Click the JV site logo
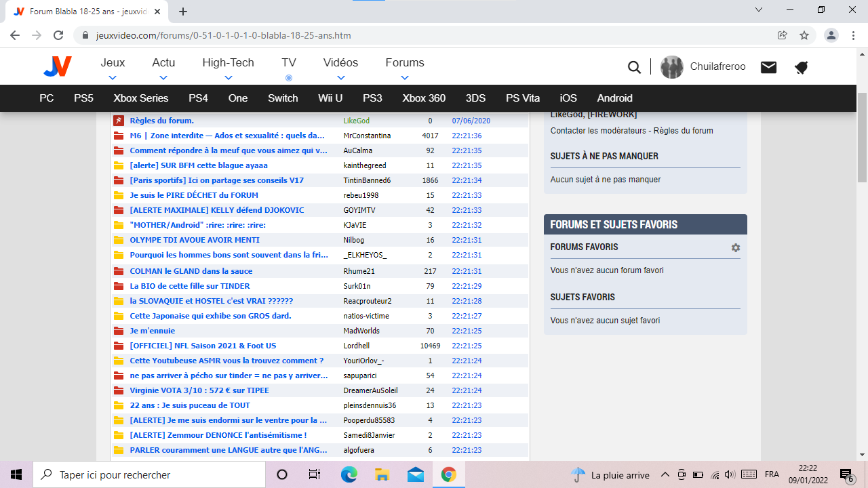The height and width of the screenshot is (488, 868). click(57, 66)
